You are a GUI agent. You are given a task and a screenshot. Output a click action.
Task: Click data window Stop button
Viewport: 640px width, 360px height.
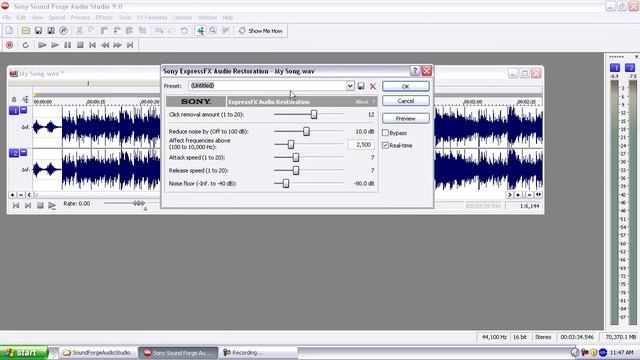[40, 206]
